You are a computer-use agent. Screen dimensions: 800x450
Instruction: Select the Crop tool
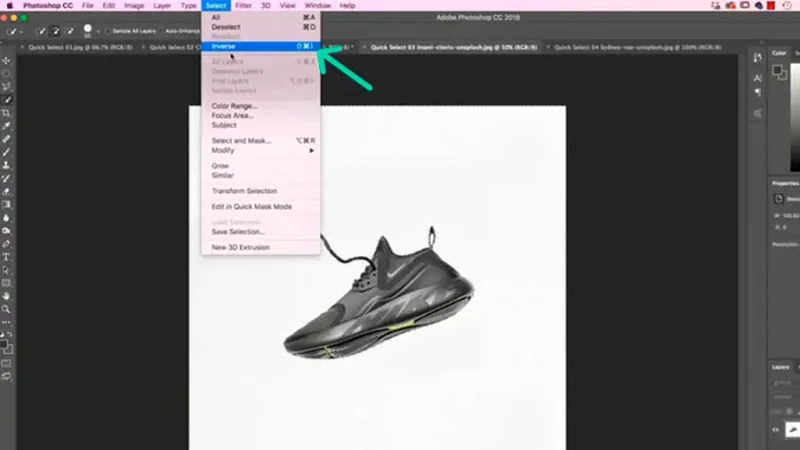pos(6,113)
